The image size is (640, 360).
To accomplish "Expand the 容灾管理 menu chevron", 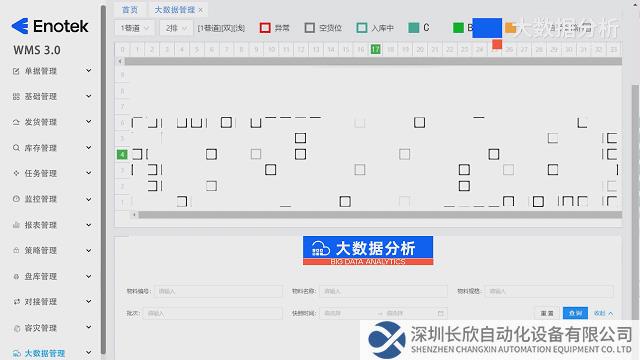I will [89, 327].
